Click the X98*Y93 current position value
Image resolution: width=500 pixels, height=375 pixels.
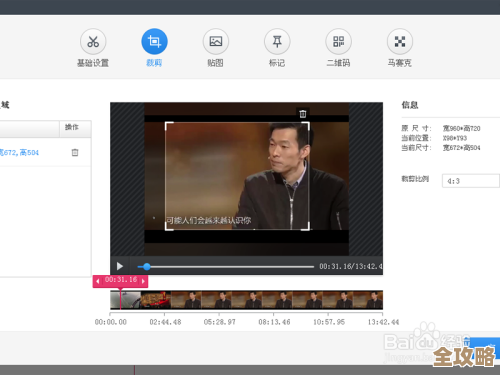pyautogui.click(x=455, y=138)
